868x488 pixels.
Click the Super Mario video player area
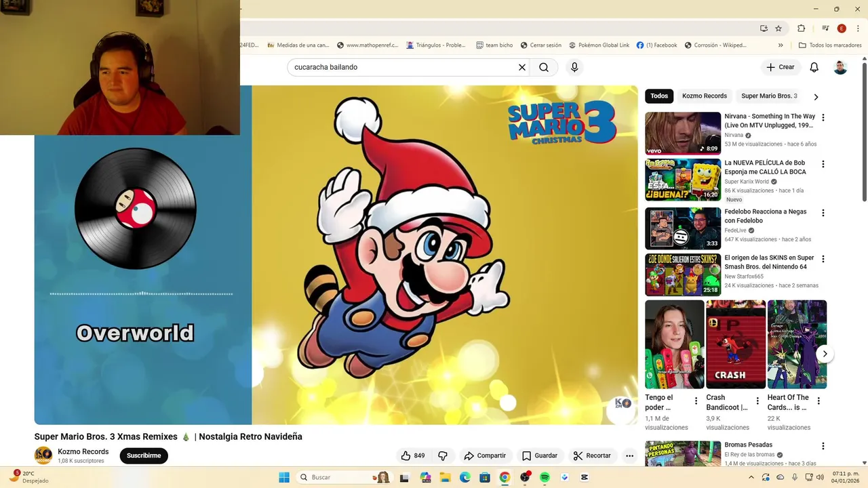tap(336, 255)
